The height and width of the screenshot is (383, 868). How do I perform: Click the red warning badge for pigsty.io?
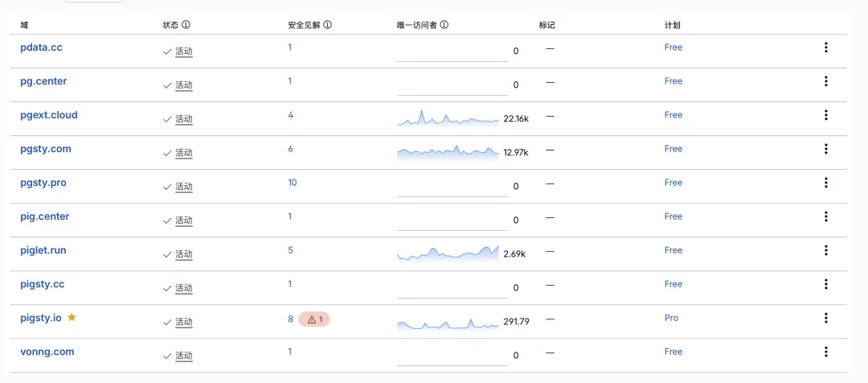(314, 319)
